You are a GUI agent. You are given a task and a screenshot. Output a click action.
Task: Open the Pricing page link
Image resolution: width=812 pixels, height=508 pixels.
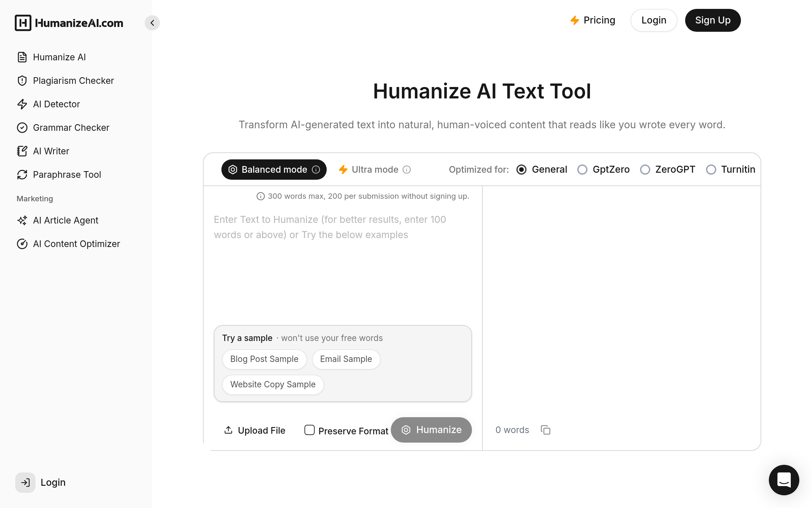pos(593,20)
